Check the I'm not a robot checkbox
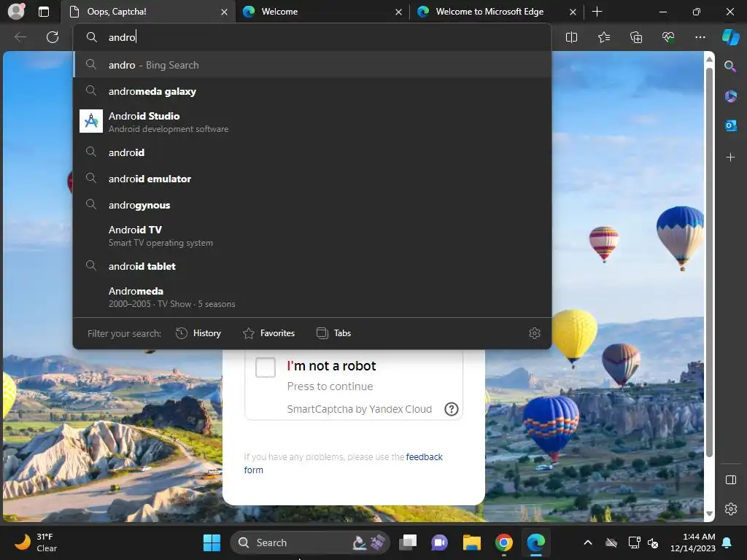 click(x=266, y=367)
